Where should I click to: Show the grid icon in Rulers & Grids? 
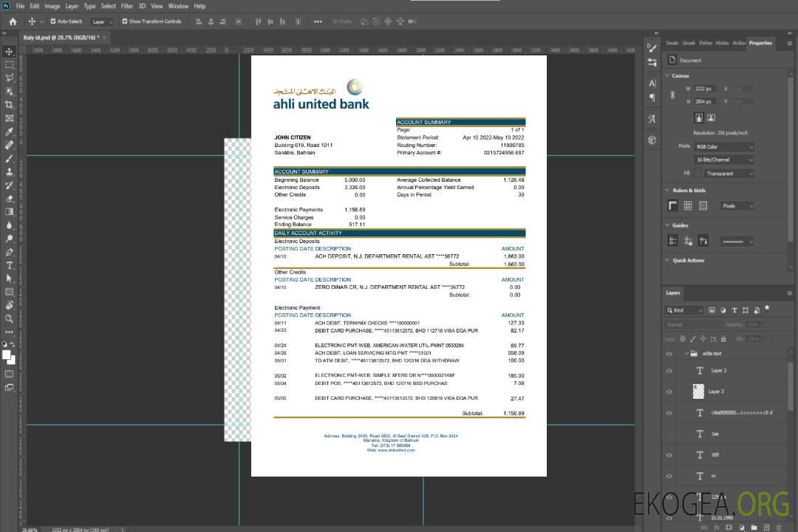pyautogui.click(x=688, y=205)
